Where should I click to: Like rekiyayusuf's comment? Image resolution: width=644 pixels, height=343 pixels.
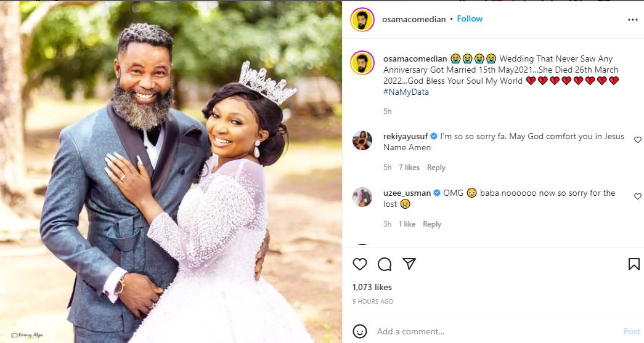click(637, 140)
